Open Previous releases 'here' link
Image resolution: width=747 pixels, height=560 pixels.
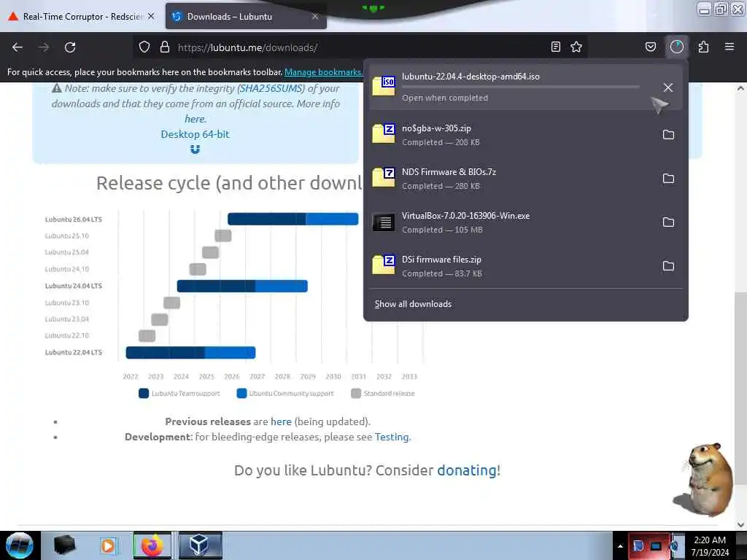(281, 421)
